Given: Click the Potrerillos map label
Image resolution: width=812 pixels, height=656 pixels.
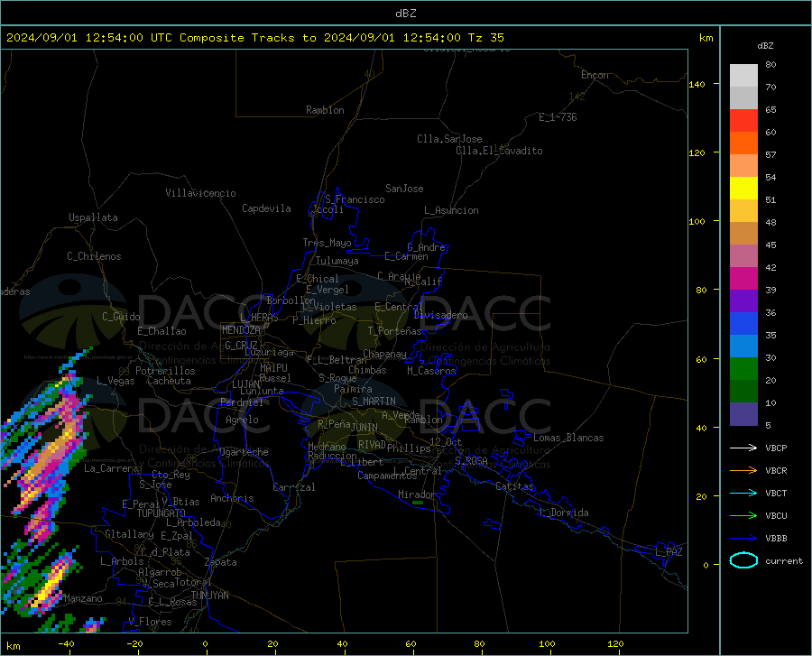Looking at the screenshot, I should pyautogui.click(x=165, y=371).
